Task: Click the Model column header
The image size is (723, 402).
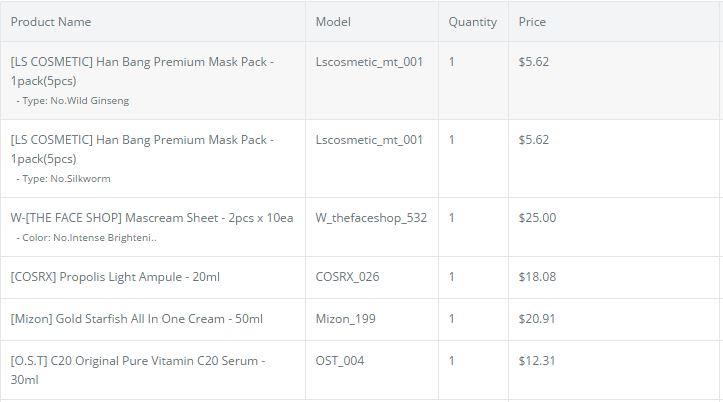Action: (333, 22)
